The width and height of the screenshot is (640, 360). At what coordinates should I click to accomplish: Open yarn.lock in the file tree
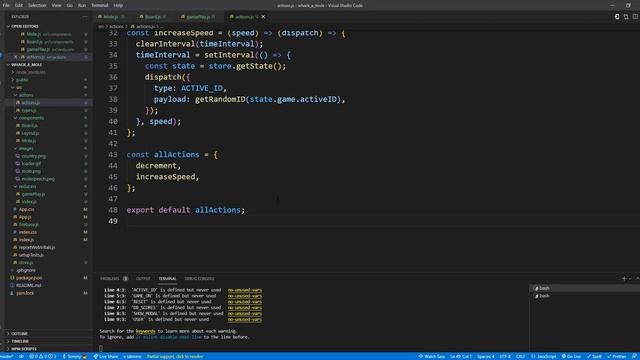25,293
